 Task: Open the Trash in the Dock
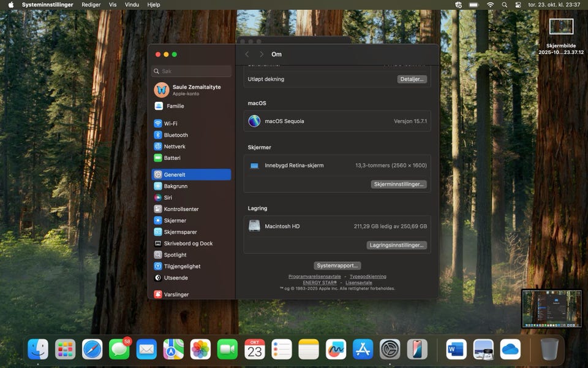[x=549, y=349]
